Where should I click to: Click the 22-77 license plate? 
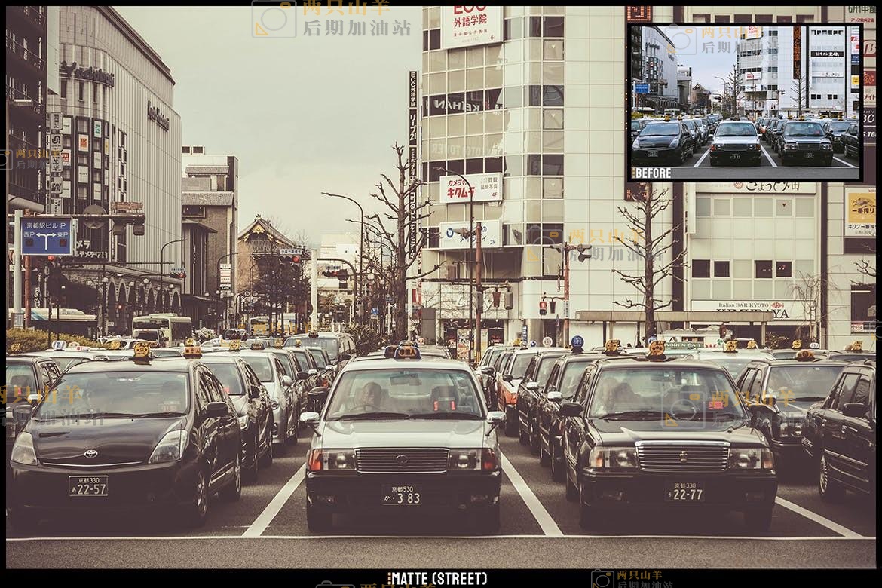pos(684,492)
